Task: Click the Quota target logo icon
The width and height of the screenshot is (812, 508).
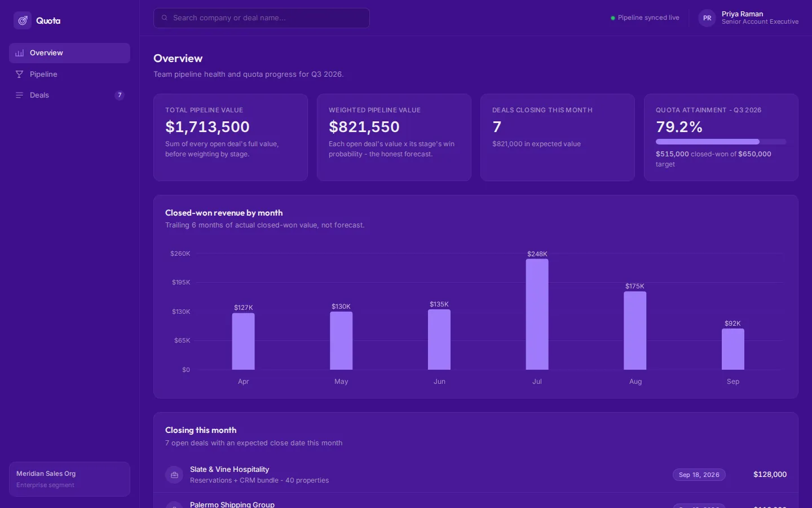Action: tap(23, 20)
